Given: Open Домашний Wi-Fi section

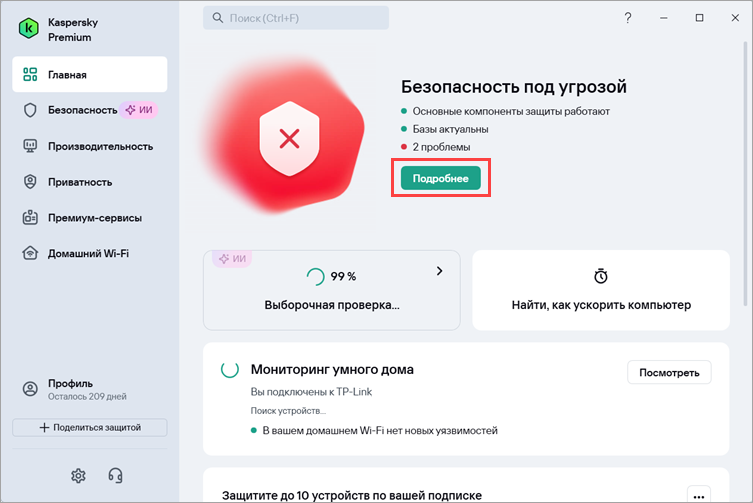Looking at the screenshot, I should [90, 253].
